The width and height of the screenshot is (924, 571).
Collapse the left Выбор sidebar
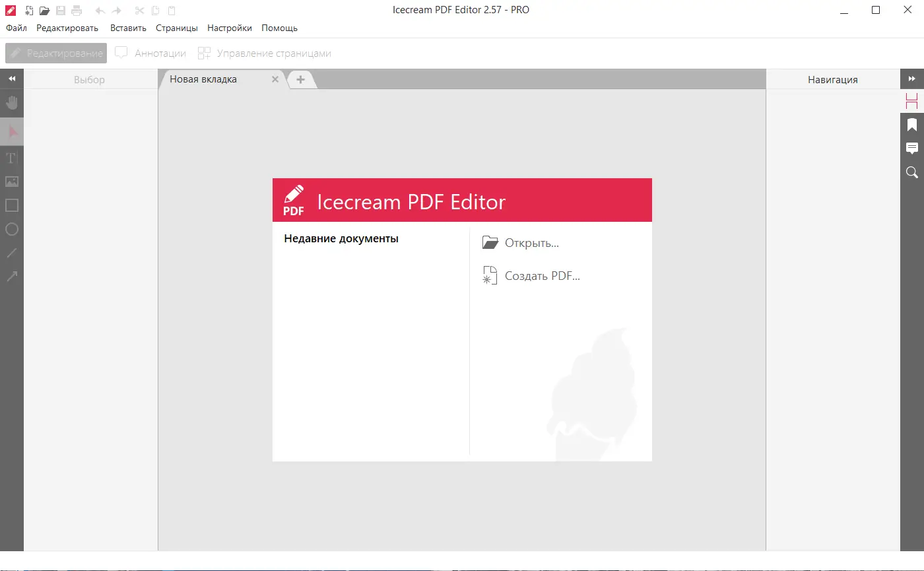12,78
